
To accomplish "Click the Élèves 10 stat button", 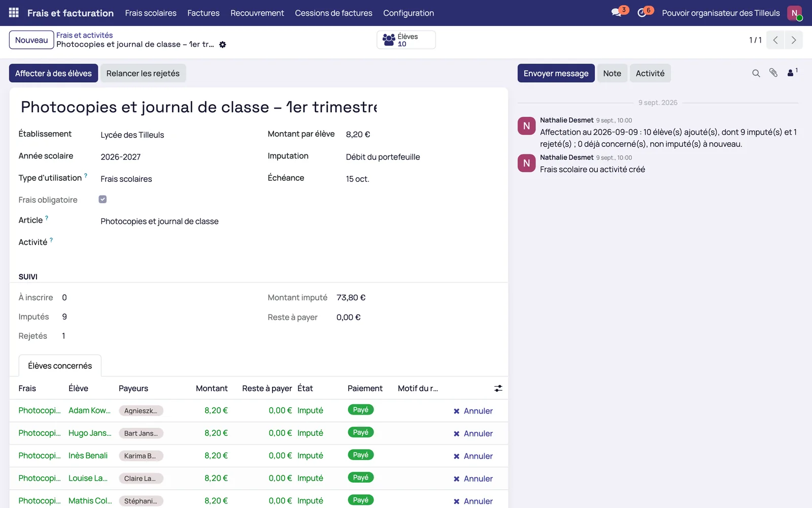I will click(406, 40).
